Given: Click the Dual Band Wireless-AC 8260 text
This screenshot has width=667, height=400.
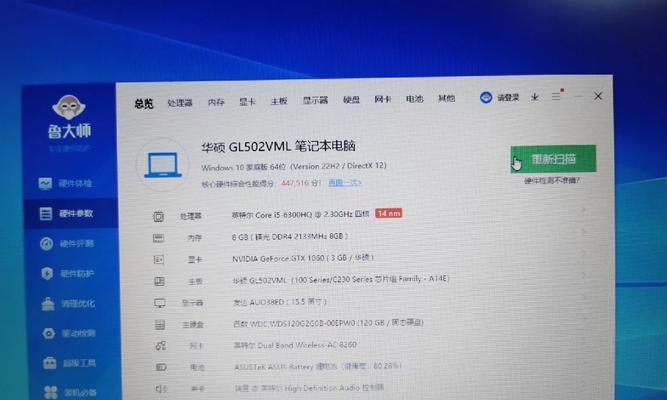Looking at the screenshot, I should pos(295,345).
